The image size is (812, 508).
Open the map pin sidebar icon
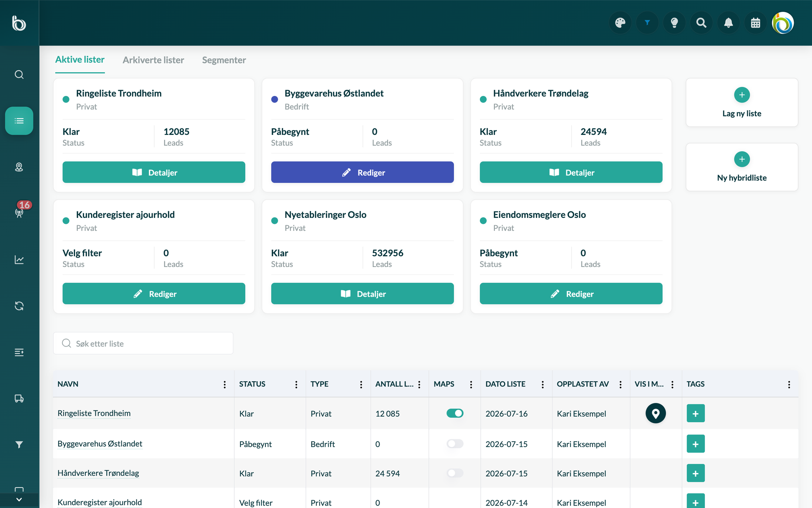19,167
